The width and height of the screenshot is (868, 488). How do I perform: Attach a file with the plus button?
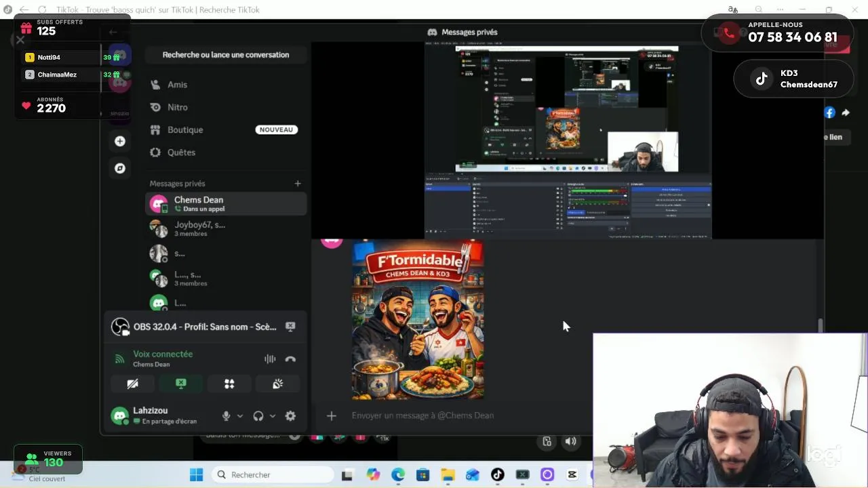pos(331,415)
